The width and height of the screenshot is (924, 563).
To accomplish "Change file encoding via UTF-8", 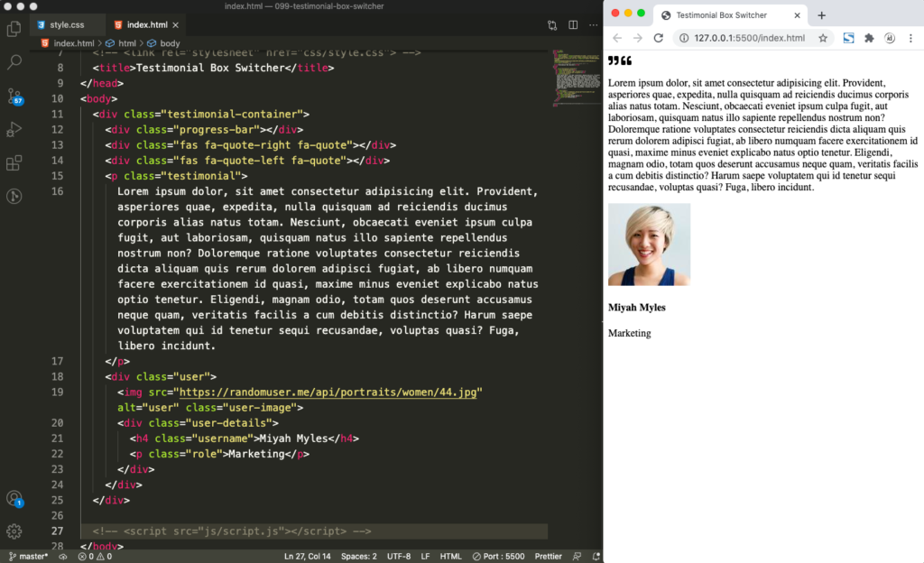I will pos(399,556).
